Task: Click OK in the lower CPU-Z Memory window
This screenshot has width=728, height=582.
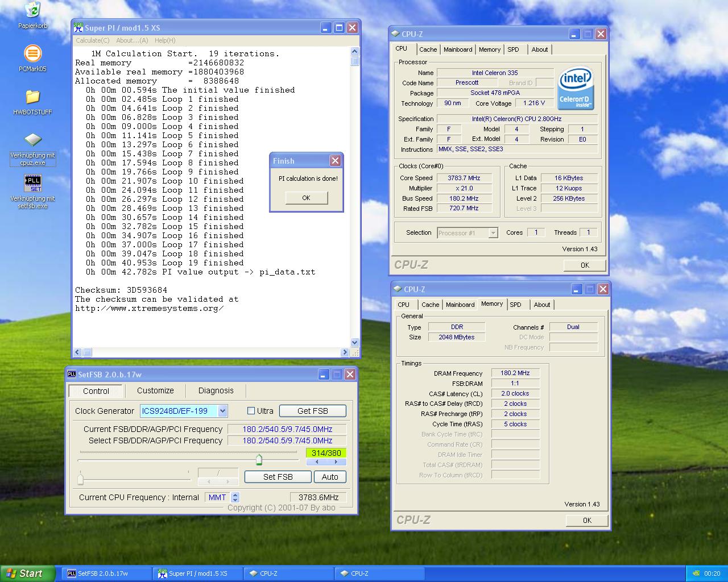Action: (x=587, y=520)
